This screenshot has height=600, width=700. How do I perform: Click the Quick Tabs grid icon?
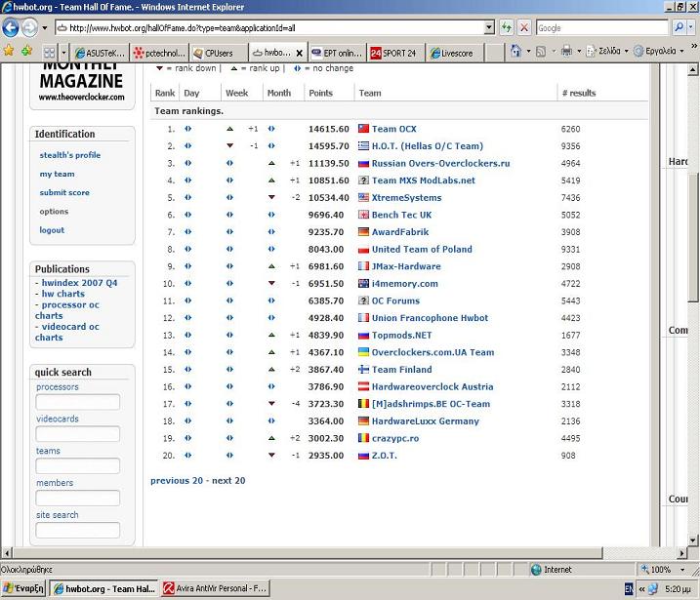[x=49, y=53]
